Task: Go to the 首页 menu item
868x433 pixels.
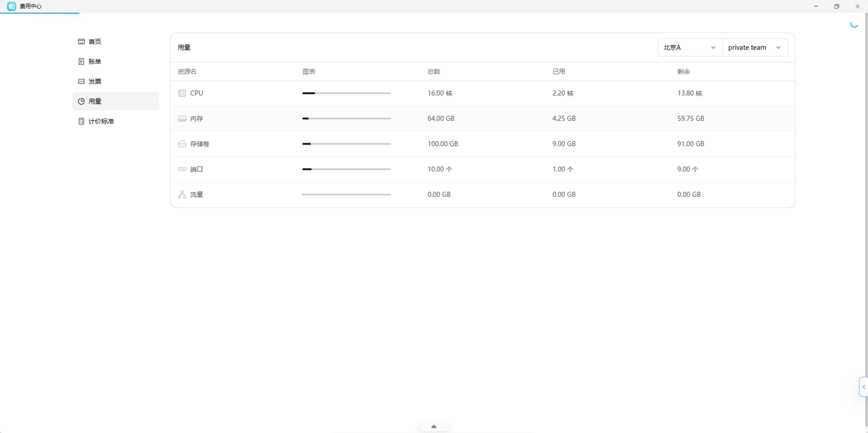Action: click(x=116, y=41)
